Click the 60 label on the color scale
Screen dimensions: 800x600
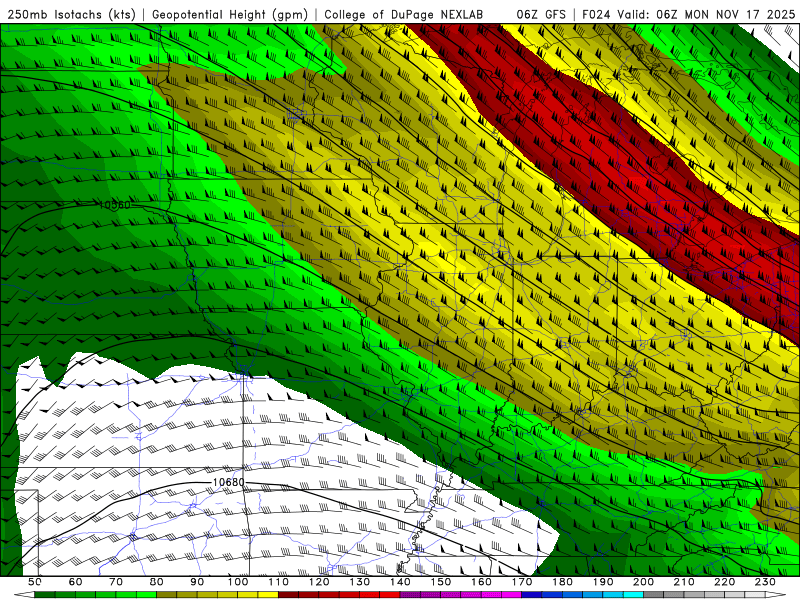click(x=75, y=582)
